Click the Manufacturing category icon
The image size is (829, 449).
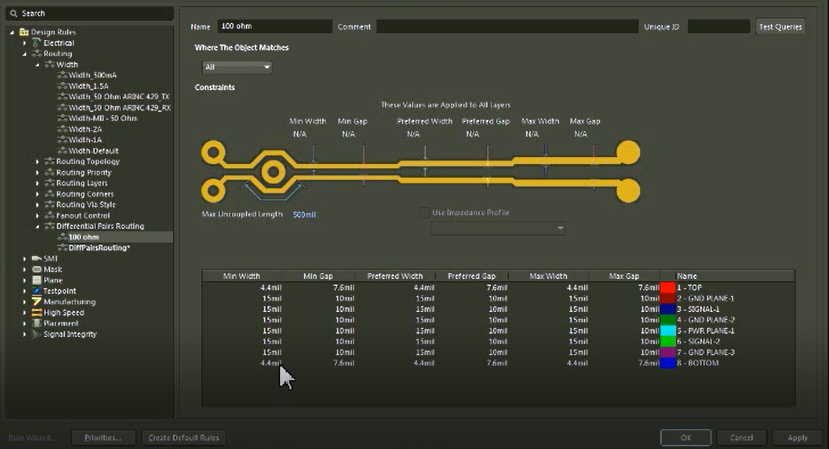(x=36, y=302)
